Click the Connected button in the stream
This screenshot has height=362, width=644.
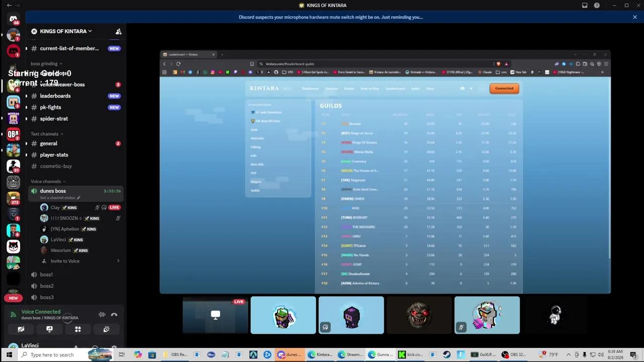point(504,88)
